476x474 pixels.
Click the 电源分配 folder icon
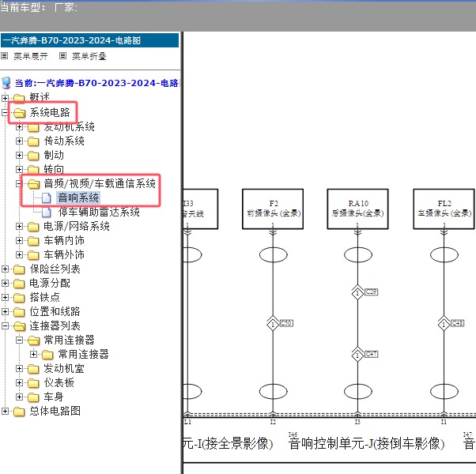pyautogui.click(x=19, y=284)
